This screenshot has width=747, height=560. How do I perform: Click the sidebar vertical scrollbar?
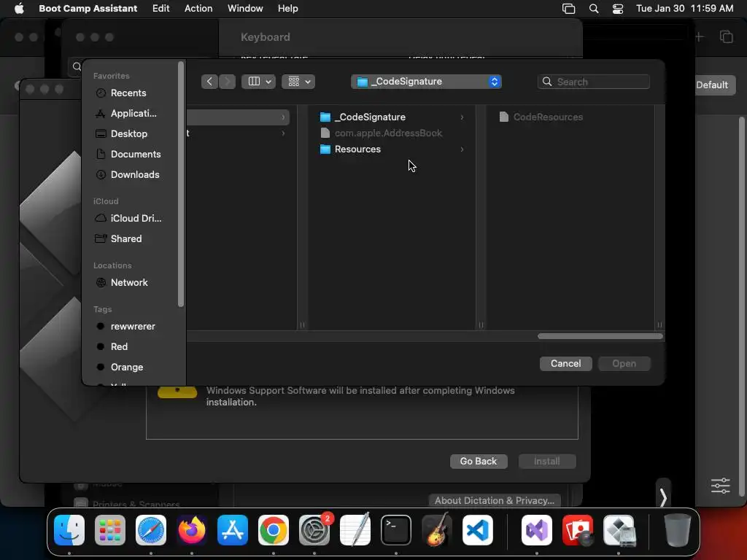[x=181, y=184]
